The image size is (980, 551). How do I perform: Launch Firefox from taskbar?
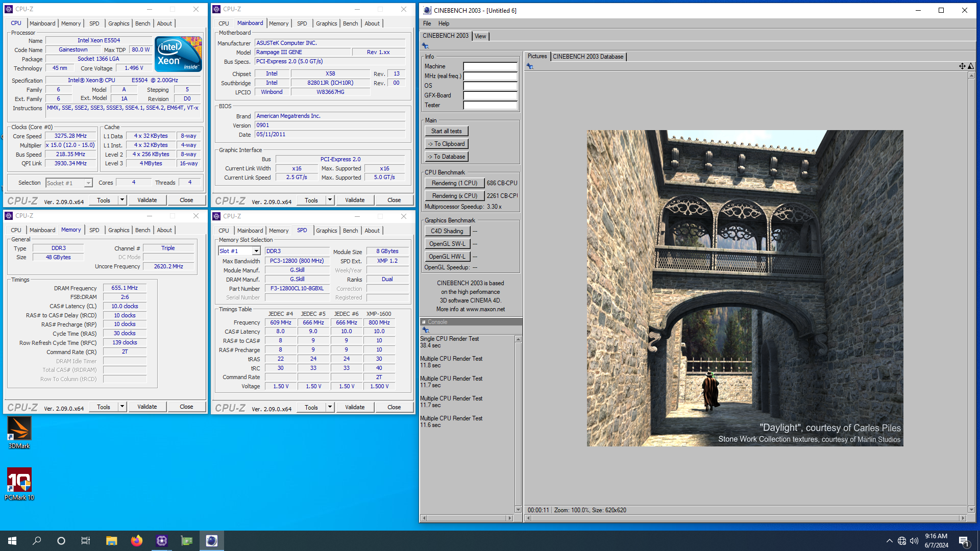tap(136, 541)
